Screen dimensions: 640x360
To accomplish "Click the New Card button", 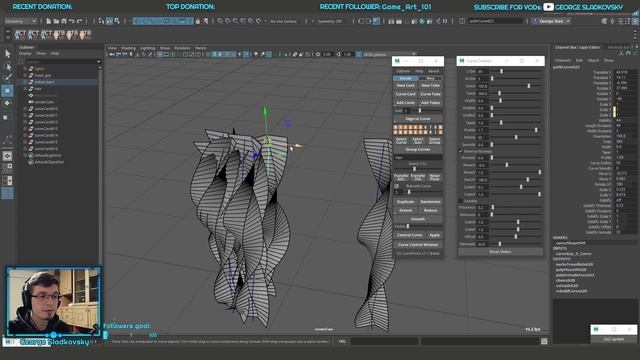I will pos(405,85).
